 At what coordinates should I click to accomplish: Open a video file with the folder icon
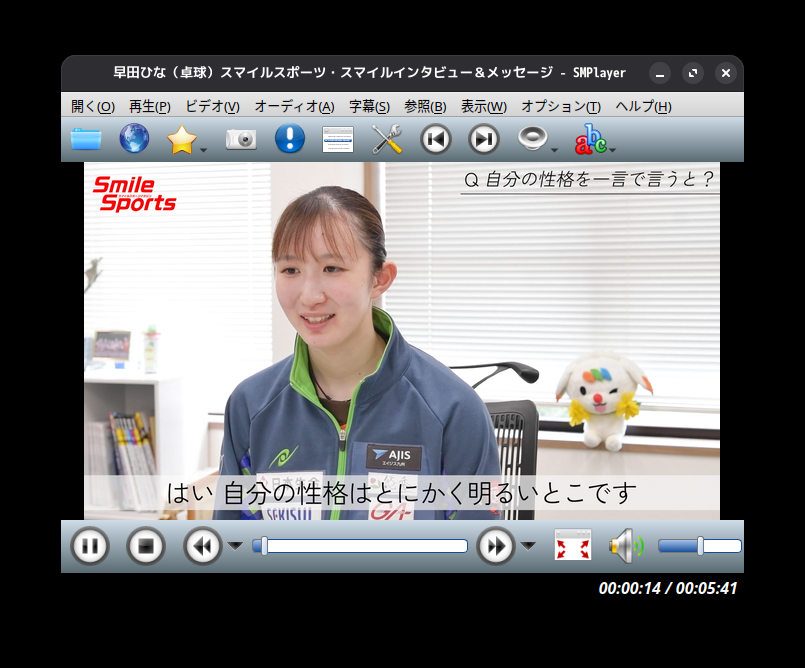[86, 139]
